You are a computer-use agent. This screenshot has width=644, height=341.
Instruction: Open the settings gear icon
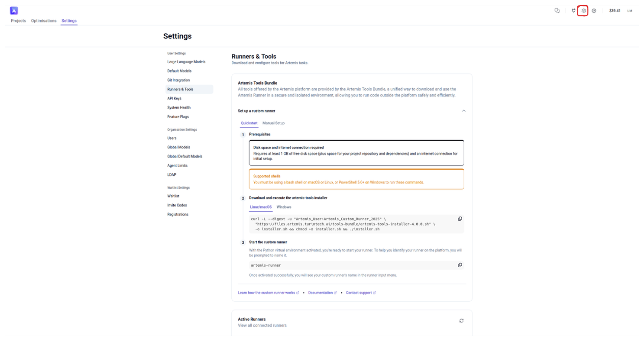click(583, 11)
